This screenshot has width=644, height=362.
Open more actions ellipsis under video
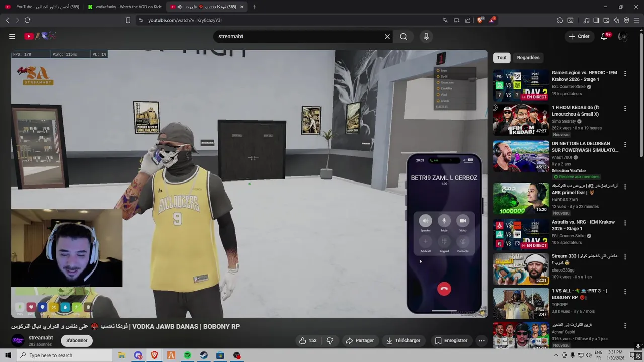tap(481, 340)
